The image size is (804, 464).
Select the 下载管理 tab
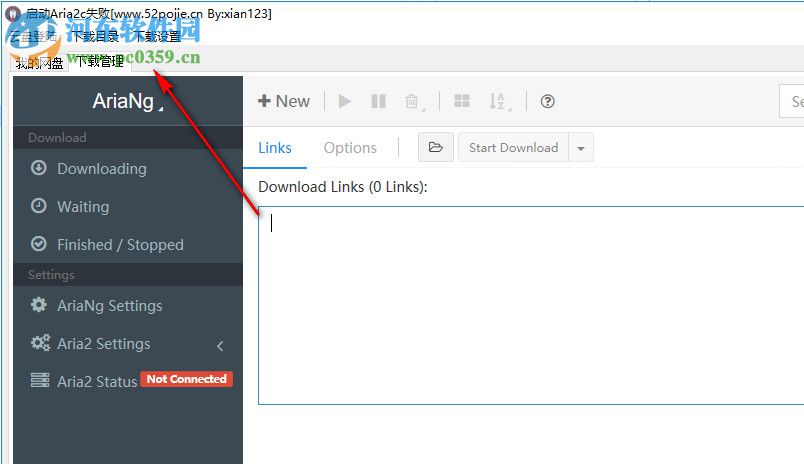100,62
